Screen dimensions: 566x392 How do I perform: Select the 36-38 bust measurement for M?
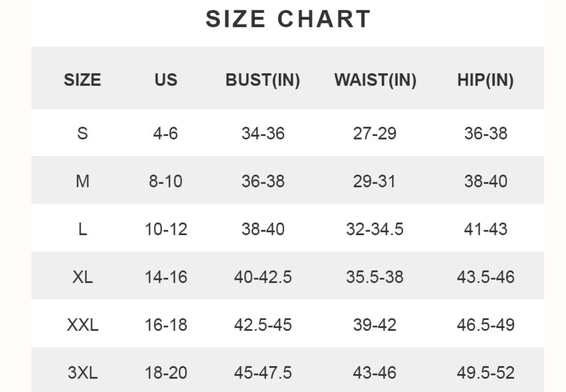pos(263,181)
